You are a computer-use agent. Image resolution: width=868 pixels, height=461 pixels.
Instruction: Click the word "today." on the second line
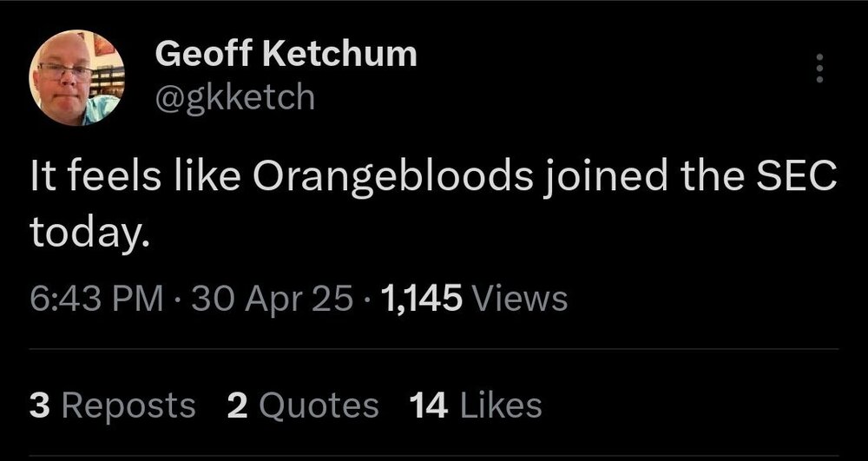point(83,230)
